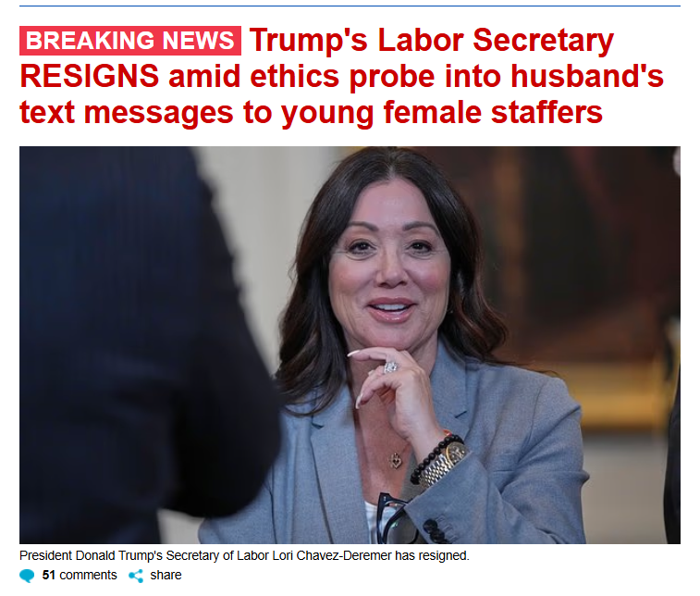Click the blue divider line above headline

click(350, 6)
